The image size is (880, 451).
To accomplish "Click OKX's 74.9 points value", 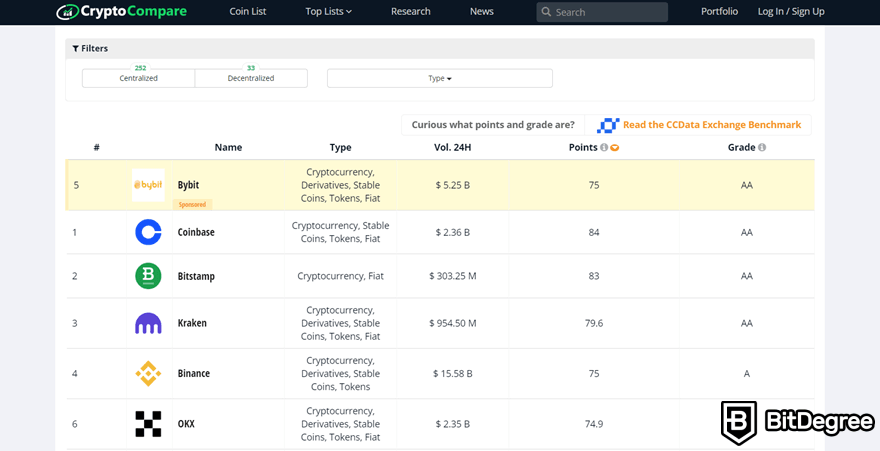I will pyautogui.click(x=594, y=424).
